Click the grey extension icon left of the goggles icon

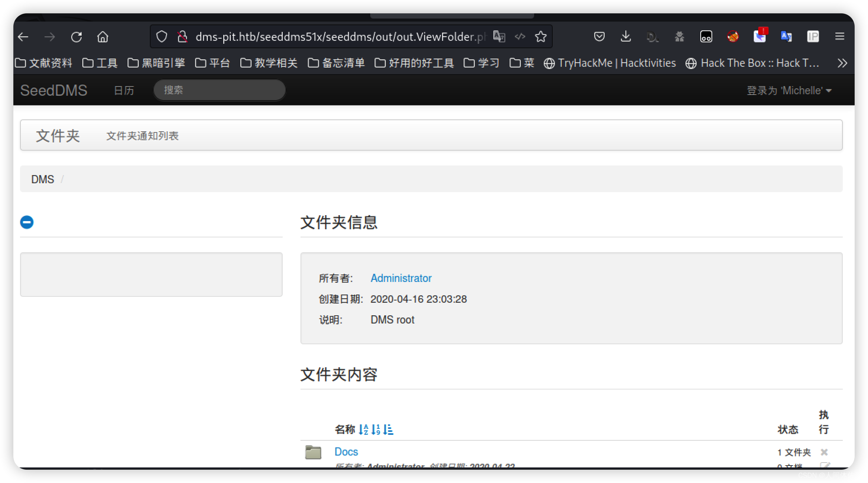(x=679, y=36)
